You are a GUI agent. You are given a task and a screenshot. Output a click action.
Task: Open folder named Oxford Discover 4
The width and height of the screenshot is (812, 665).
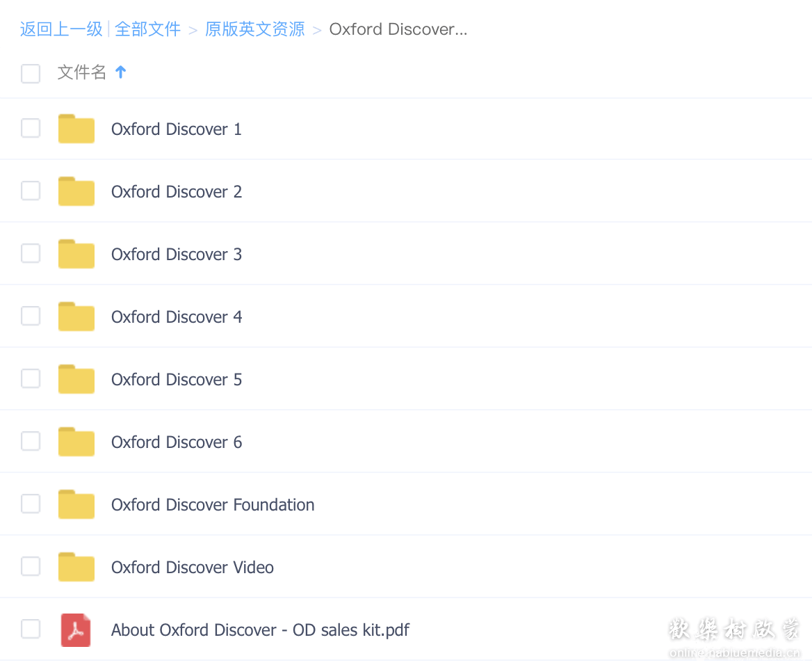tap(177, 317)
